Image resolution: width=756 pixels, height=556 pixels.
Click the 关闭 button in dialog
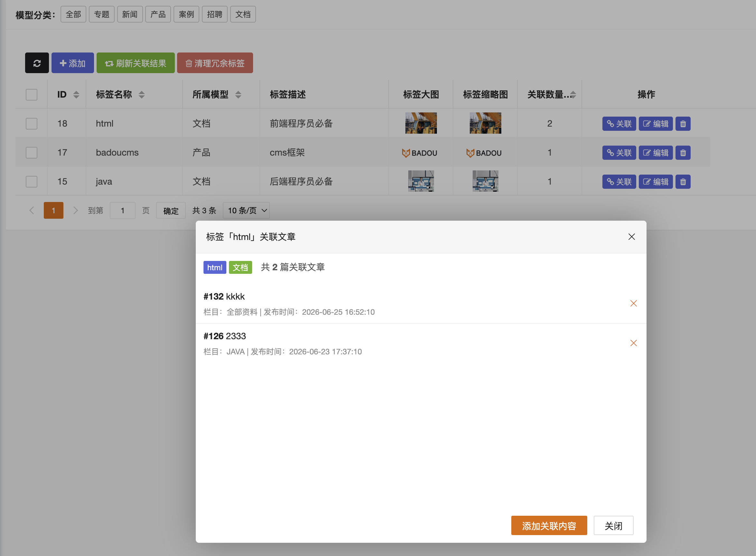point(613,525)
